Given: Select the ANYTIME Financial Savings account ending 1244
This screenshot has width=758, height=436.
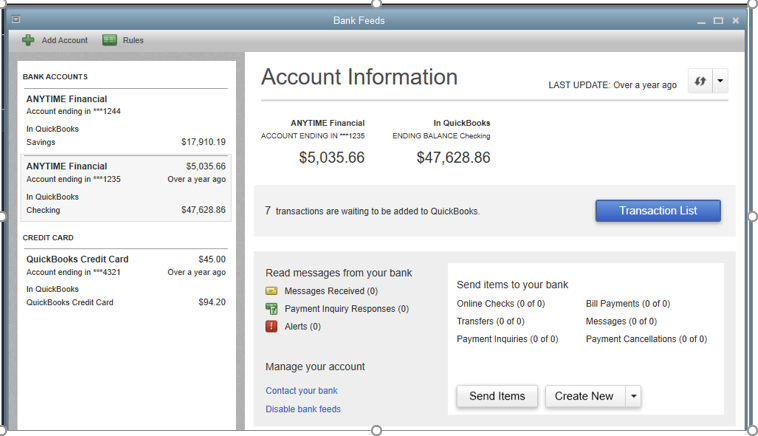Looking at the screenshot, I should point(126,120).
